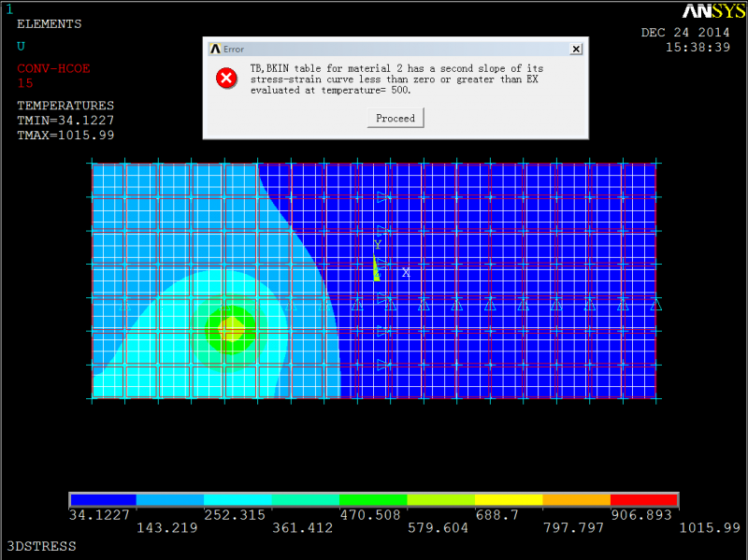
Task: Select the TMAX=1015.99 text
Action: point(65,135)
